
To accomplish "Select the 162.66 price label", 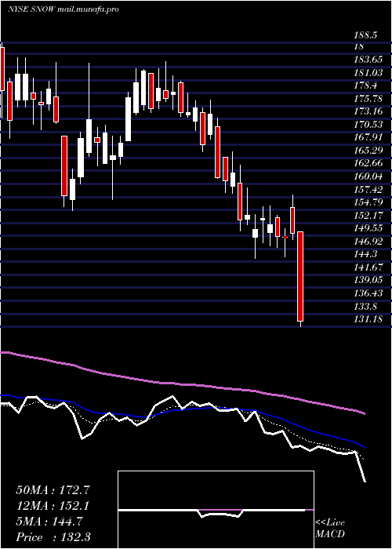I will (x=368, y=163).
